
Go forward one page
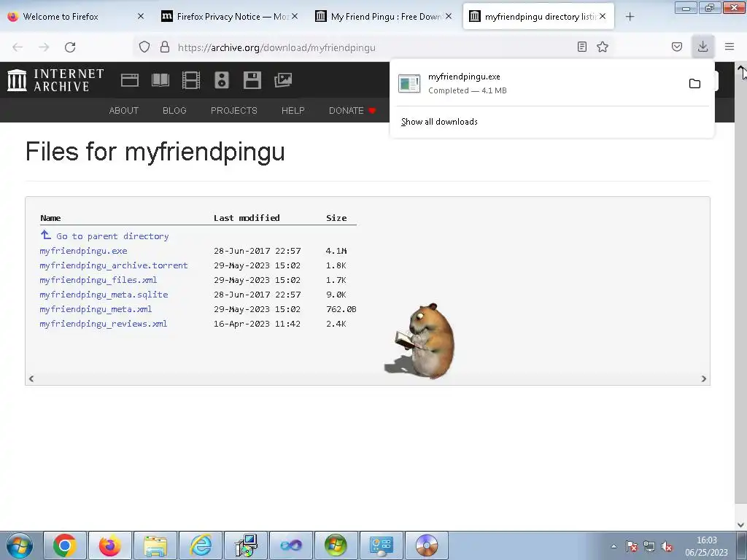[x=44, y=47]
